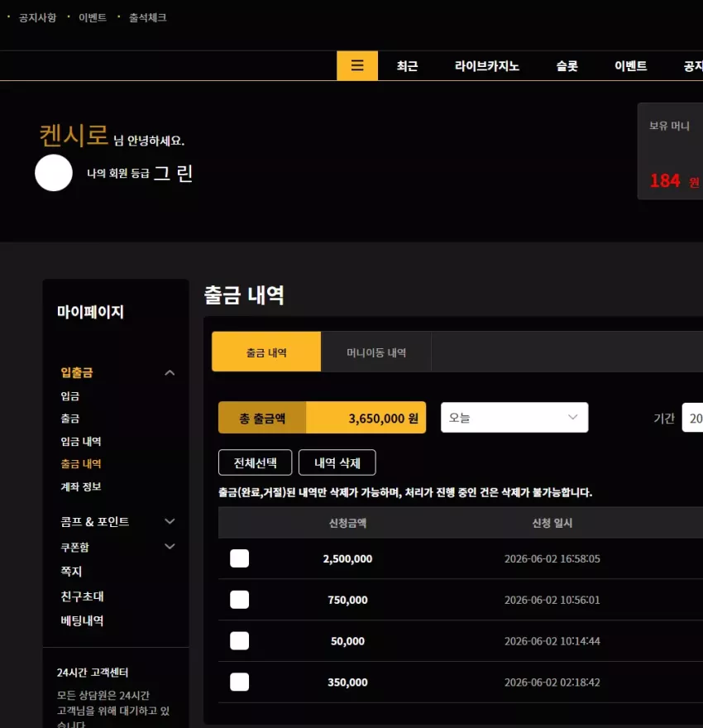
Task: Open the 이벤트 menu in the main navigation bar
Action: (x=630, y=66)
